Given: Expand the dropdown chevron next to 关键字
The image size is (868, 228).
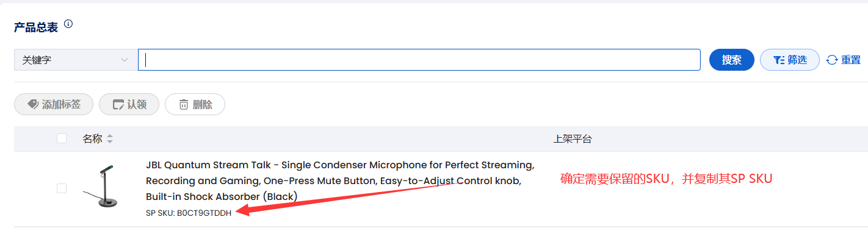Looking at the screenshot, I should pyautogui.click(x=125, y=60).
